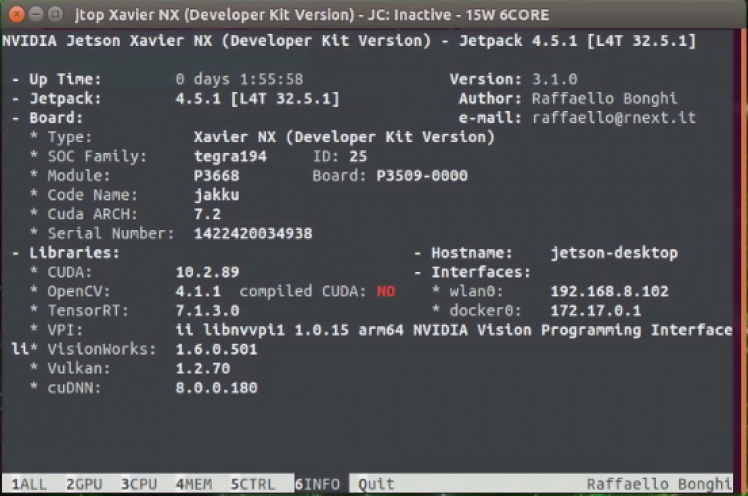Viewport: 748px width, 496px height.
Task: Switch to the 1ALL tab
Action: click(x=29, y=484)
